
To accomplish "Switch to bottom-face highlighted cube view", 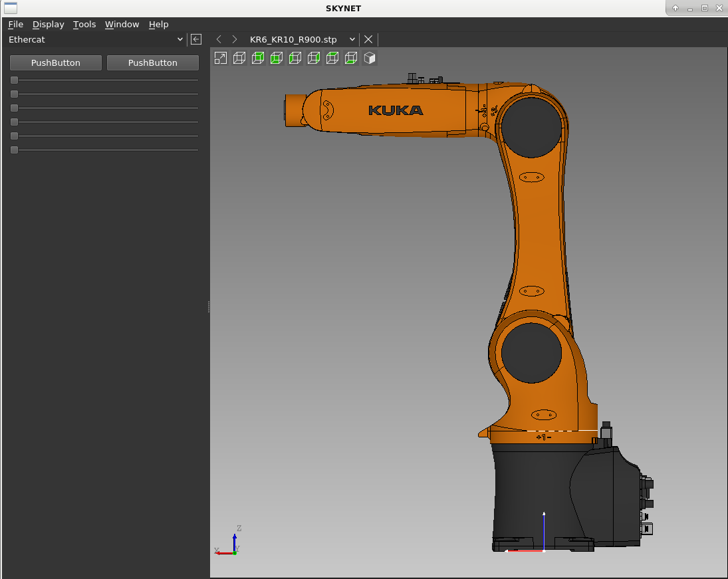I will [350, 58].
